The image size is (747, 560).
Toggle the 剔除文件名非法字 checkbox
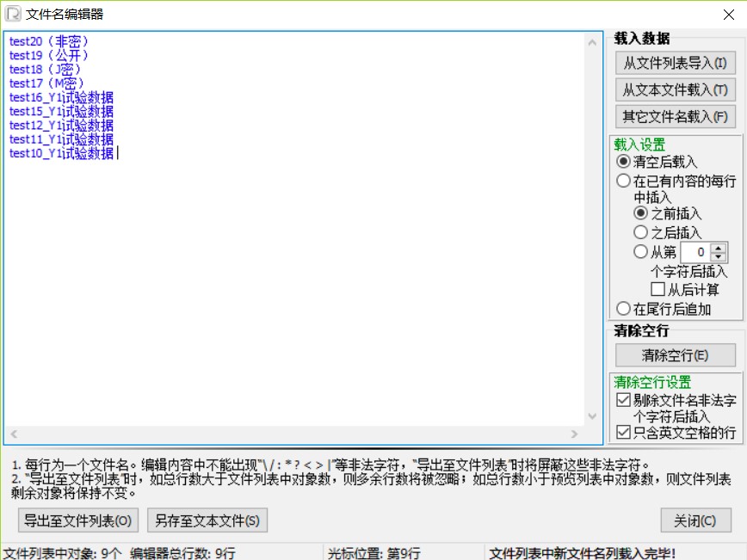(x=623, y=400)
